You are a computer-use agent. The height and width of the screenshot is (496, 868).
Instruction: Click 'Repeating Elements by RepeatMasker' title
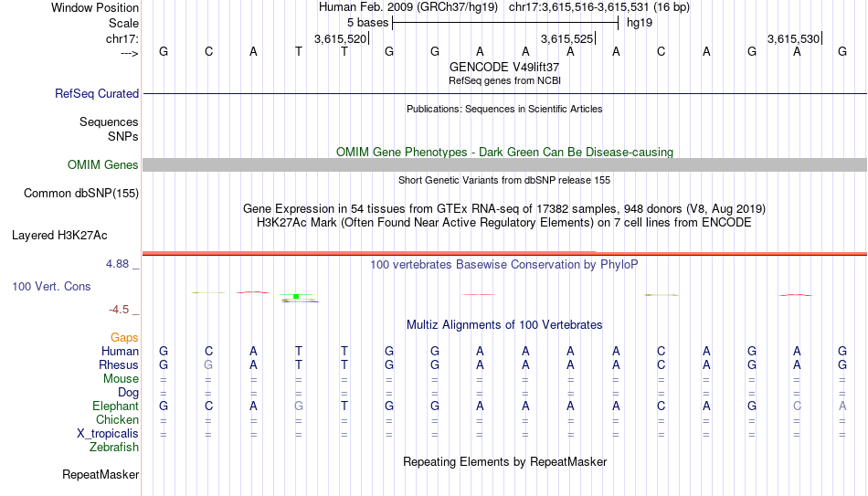(504, 461)
